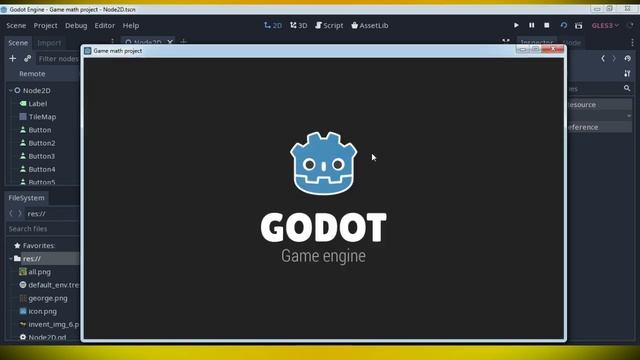Click the Remote scene tree button
The height and width of the screenshot is (360, 640).
point(32,74)
